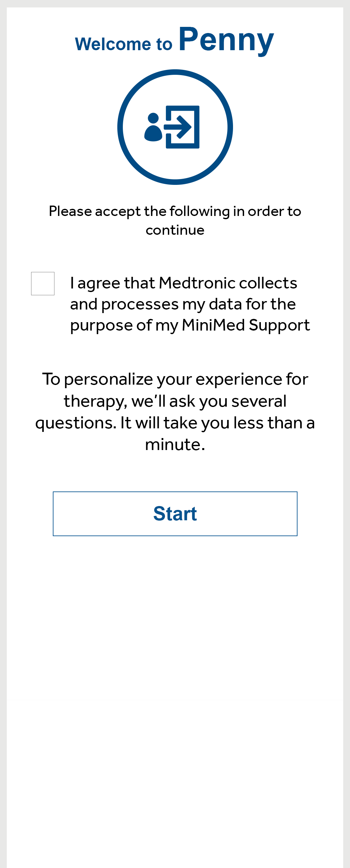Click the word "minute." ending the paragraph
350x868 pixels.
point(175,445)
